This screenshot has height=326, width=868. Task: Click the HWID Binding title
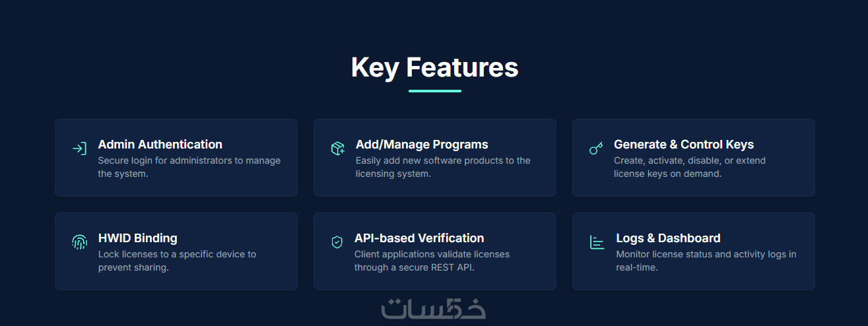137,238
